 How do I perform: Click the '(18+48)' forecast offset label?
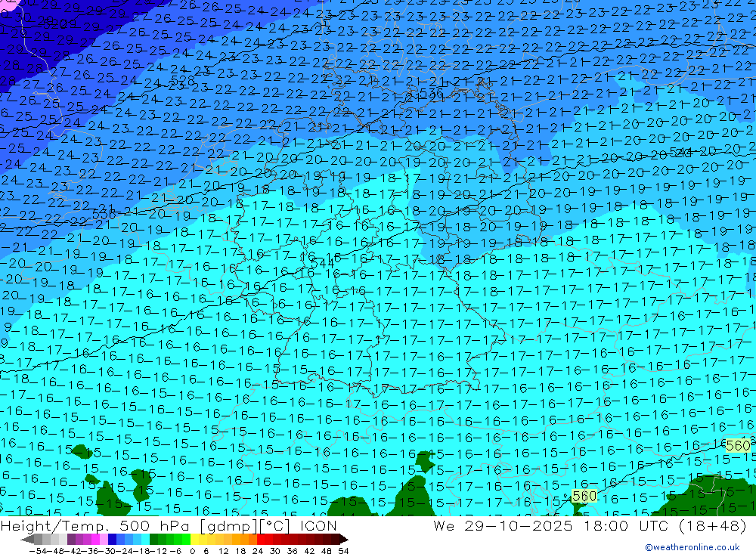[713, 525]
